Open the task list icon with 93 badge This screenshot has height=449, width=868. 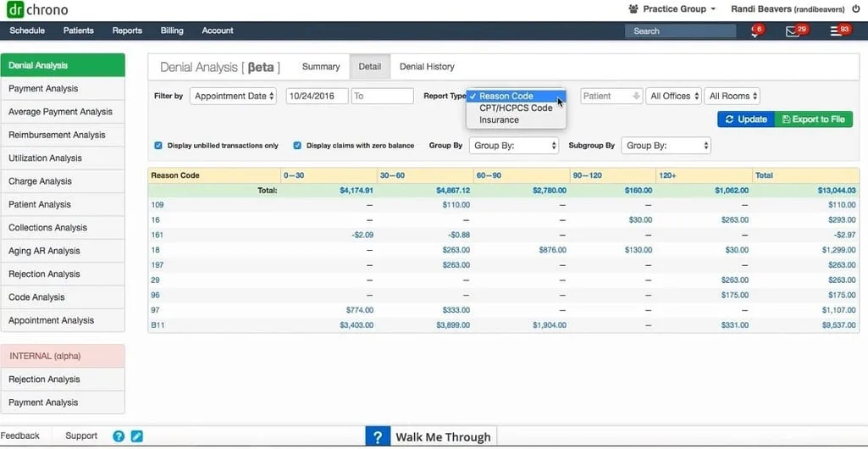pos(839,31)
